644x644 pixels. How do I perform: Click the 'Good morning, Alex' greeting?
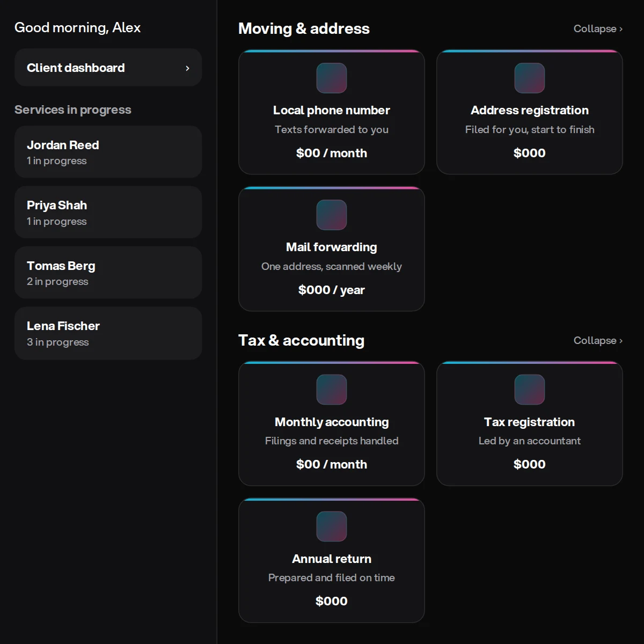pos(78,27)
